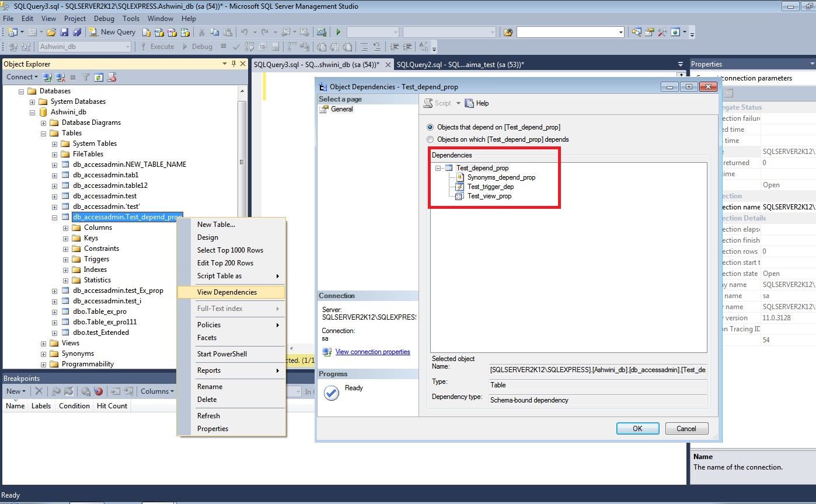Choose Start PowerShell from context menu

pos(231,354)
